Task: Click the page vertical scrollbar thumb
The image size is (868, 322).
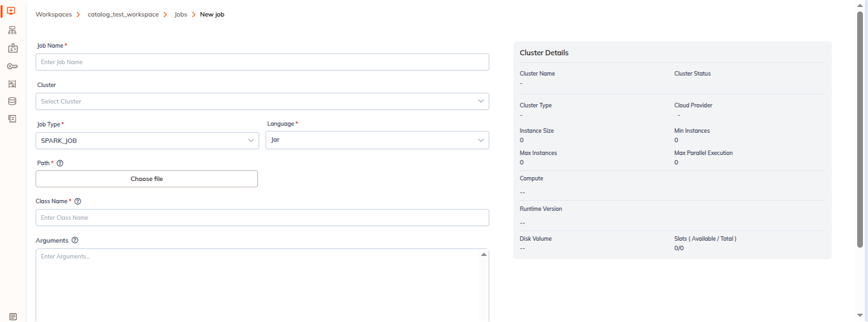Action: point(860,129)
